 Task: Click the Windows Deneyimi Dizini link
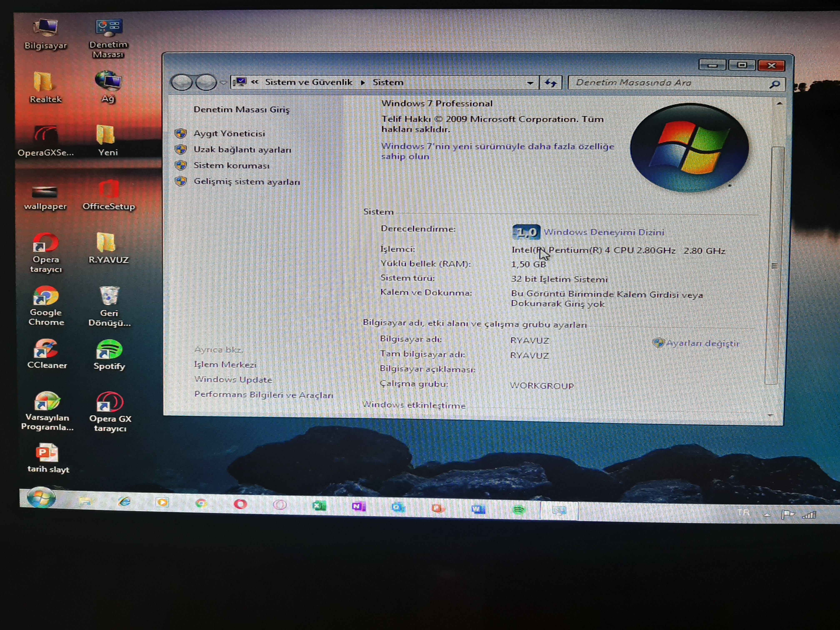[604, 232]
